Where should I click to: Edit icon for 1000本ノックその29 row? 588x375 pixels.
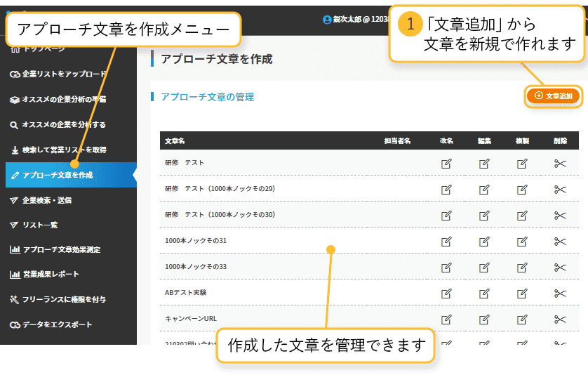coord(484,190)
